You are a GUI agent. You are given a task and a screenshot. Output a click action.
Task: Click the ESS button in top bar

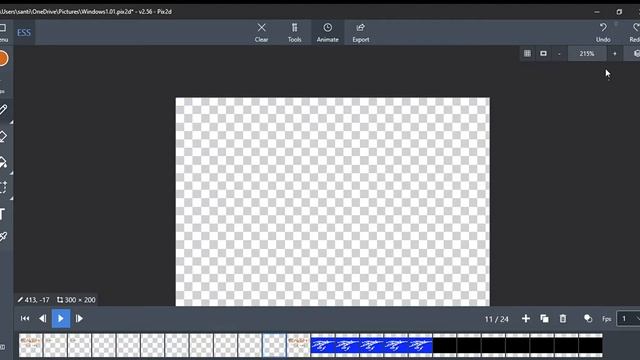point(24,33)
